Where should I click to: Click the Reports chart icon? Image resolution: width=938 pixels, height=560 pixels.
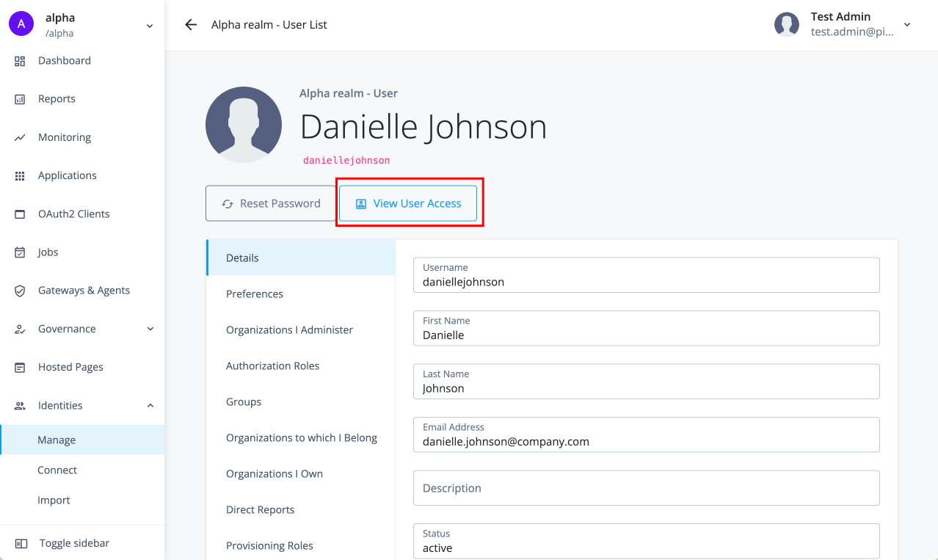21,99
